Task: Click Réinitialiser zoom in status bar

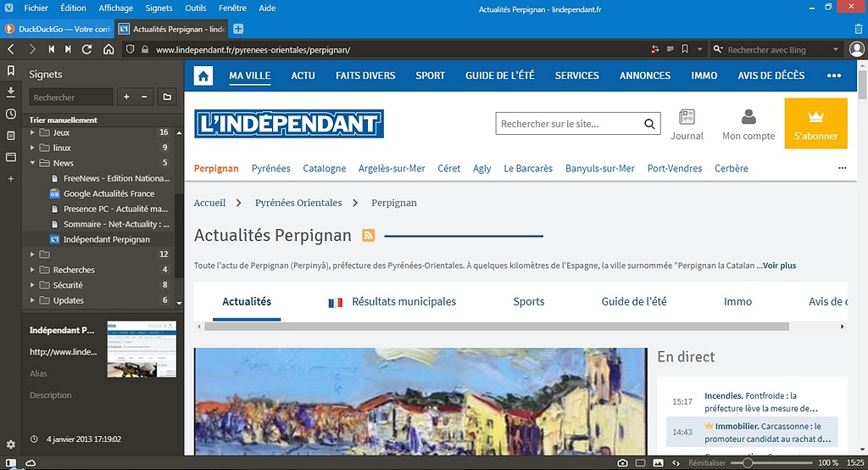Action: point(707,463)
